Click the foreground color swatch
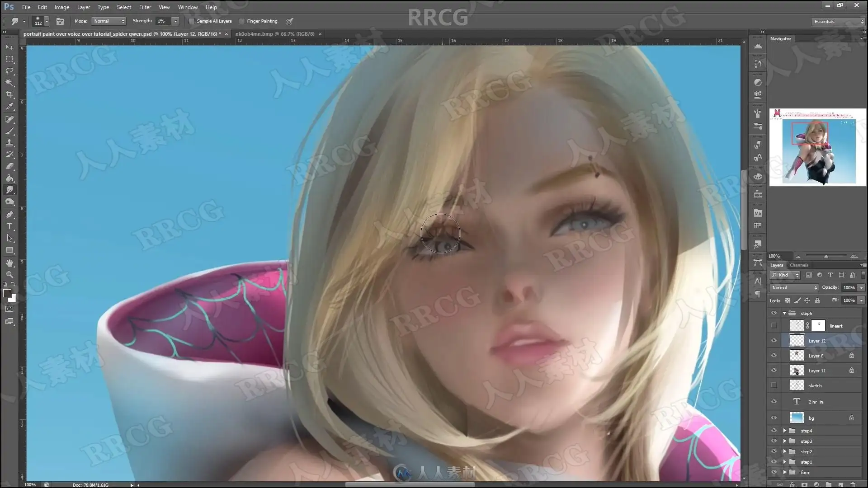The height and width of the screenshot is (488, 868). pyautogui.click(x=7, y=293)
